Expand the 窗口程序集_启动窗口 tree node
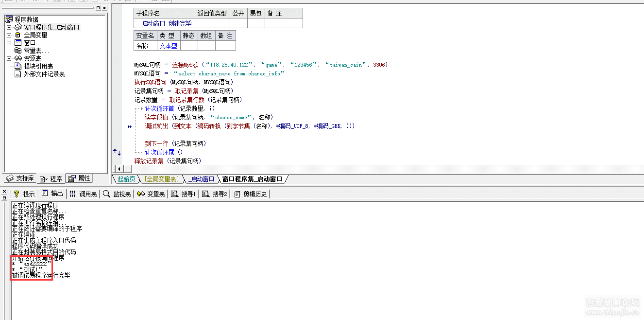Screen dimensions: 644x320 [9, 28]
